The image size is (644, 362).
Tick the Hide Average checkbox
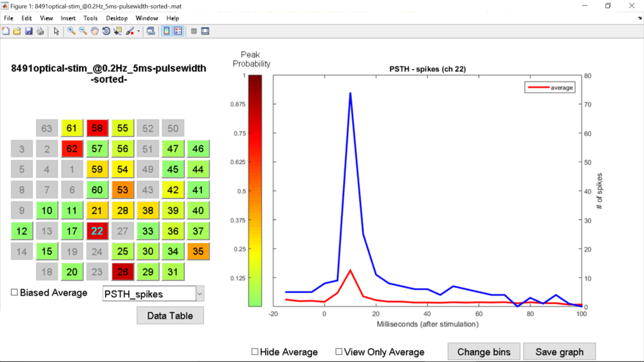click(255, 352)
